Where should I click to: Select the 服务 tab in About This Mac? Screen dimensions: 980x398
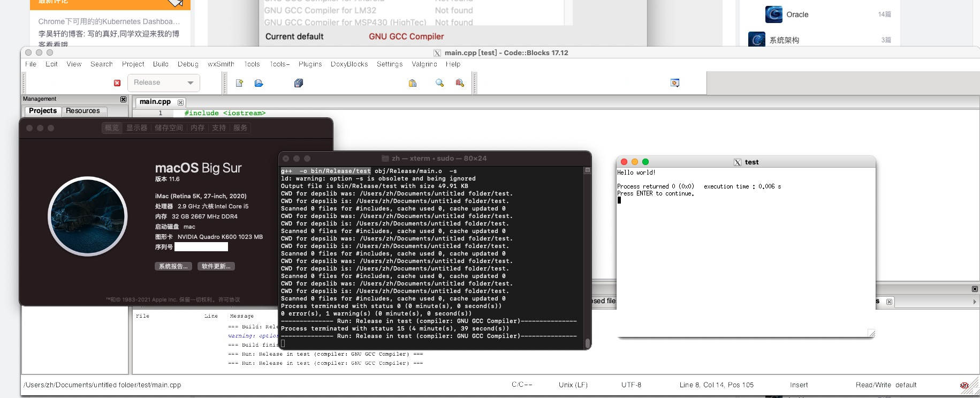pyautogui.click(x=240, y=128)
